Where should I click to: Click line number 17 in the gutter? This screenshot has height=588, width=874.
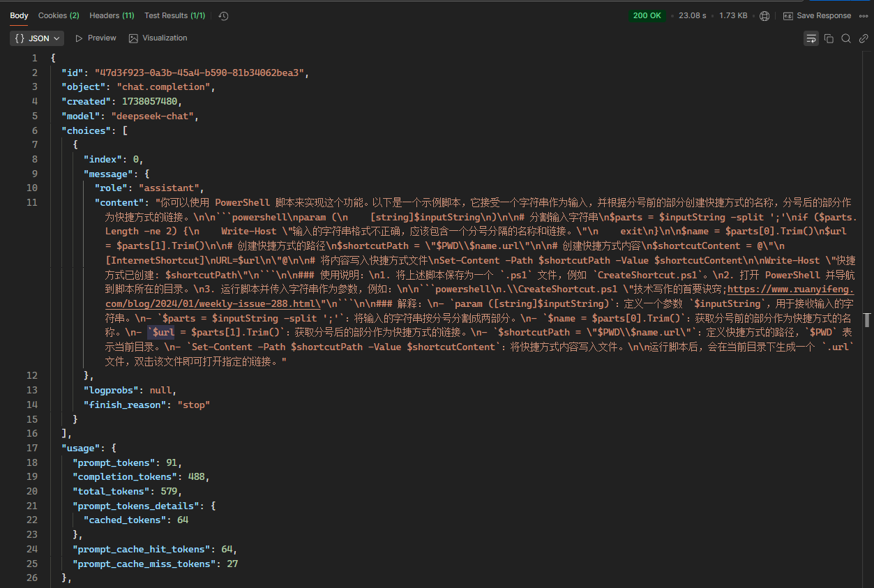[x=32, y=448]
